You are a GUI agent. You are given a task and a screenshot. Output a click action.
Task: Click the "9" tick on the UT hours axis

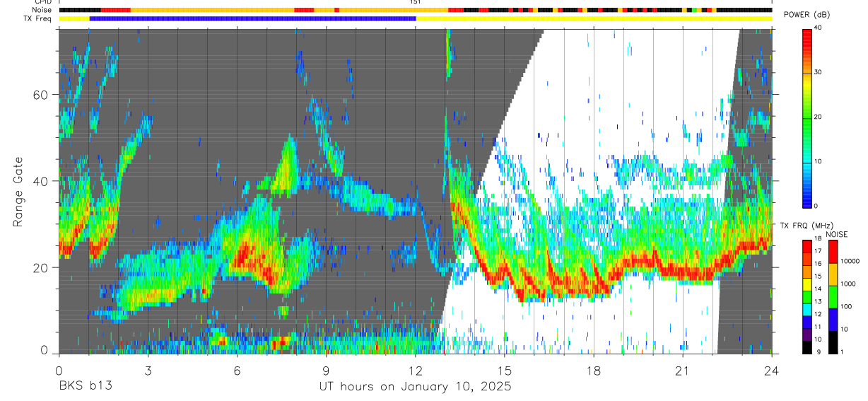tap(326, 371)
